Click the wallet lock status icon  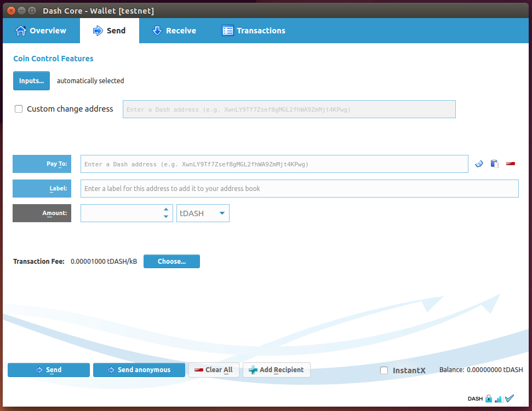[x=489, y=398]
